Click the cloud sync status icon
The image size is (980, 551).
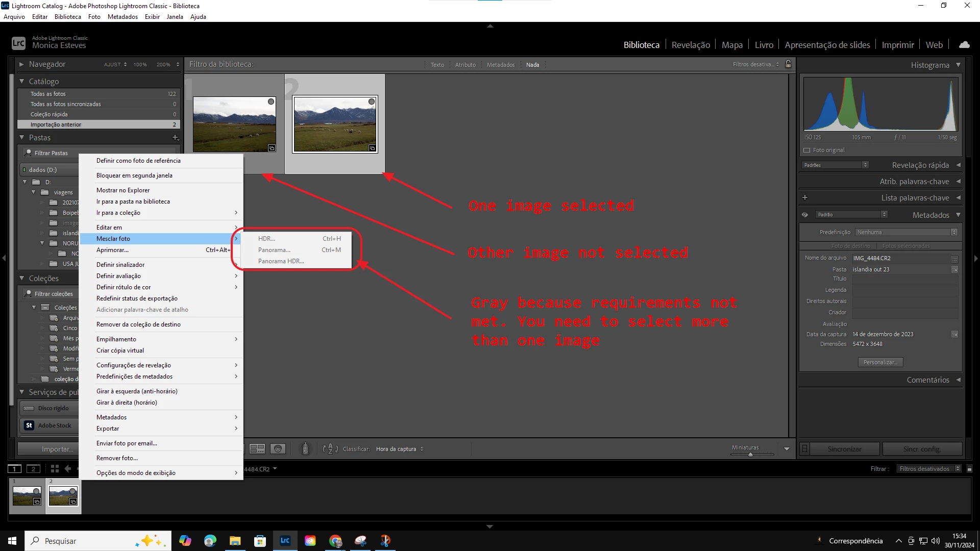(x=964, y=45)
